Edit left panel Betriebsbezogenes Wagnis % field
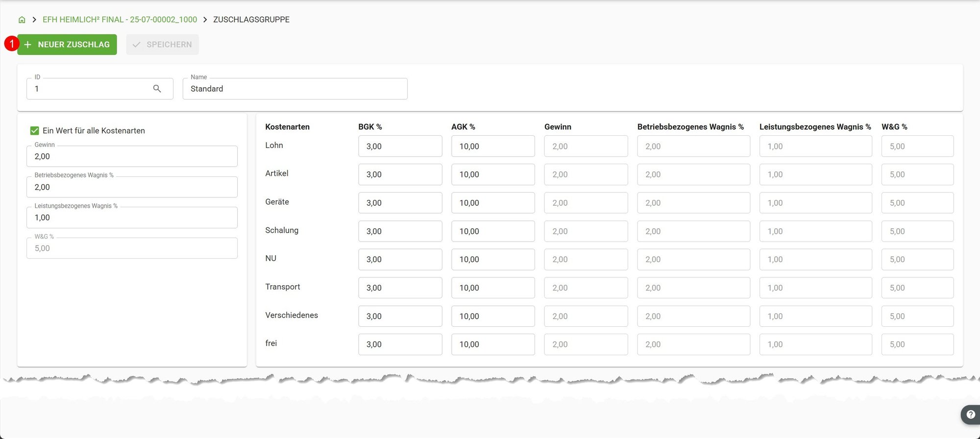The image size is (980, 439). click(132, 187)
